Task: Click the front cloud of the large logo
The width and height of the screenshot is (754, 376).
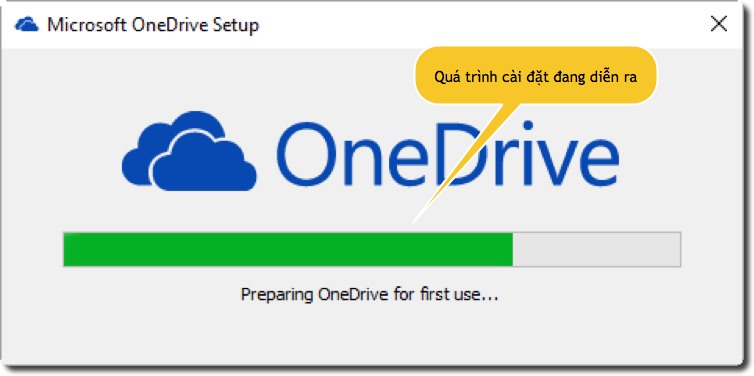Action: pyautogui.click(x=204, y=163)
